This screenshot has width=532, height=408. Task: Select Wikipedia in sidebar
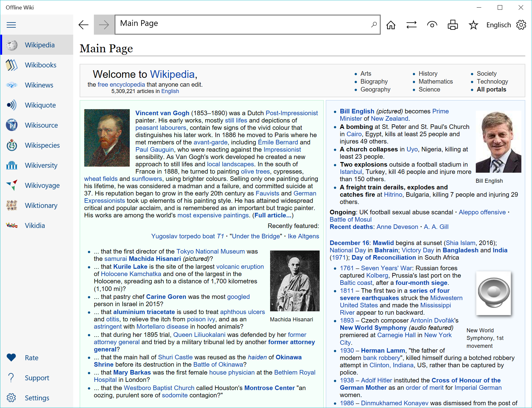coord(37,45)
